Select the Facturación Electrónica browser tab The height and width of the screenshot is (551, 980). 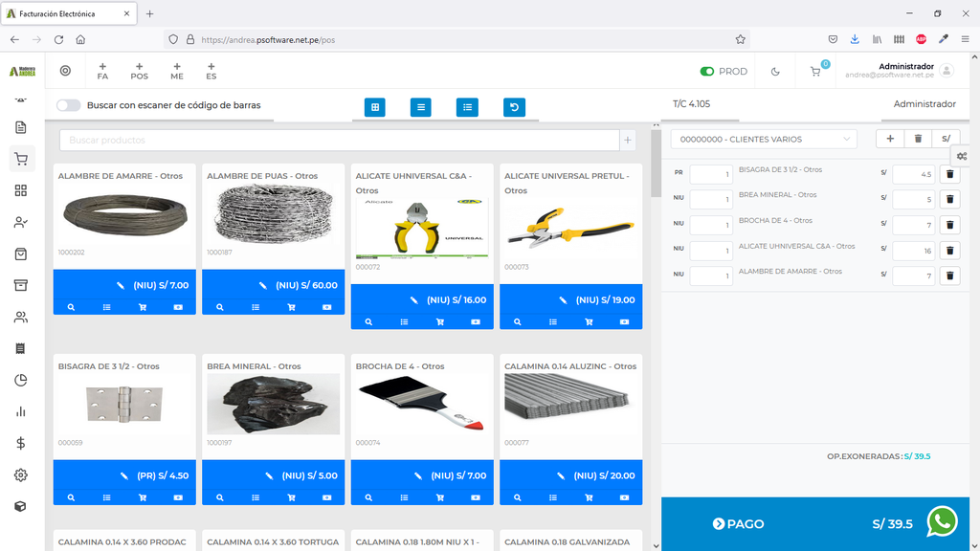point(69,13)
